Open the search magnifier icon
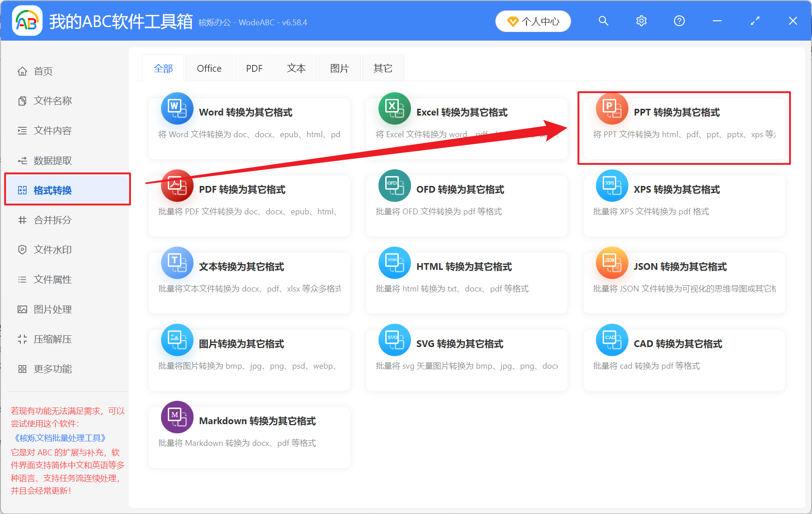Viewport: 812px width, 514px height. [603, 21]
